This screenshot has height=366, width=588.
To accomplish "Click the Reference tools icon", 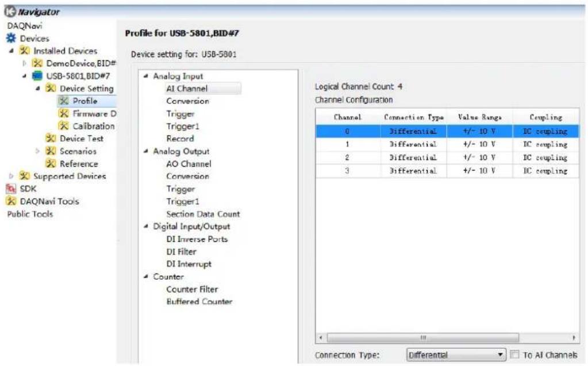I will point(51,164).
